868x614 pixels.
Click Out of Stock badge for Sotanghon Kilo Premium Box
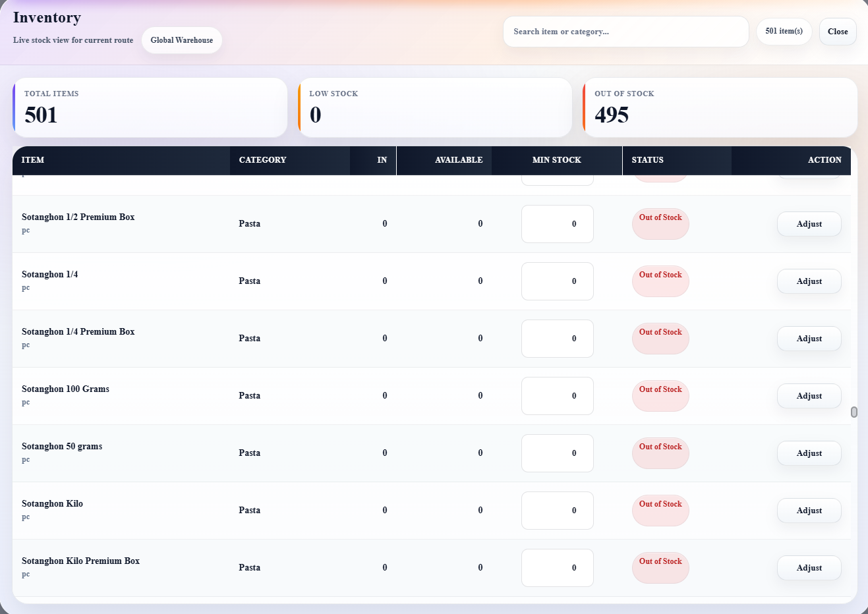(x=660, y=568)
